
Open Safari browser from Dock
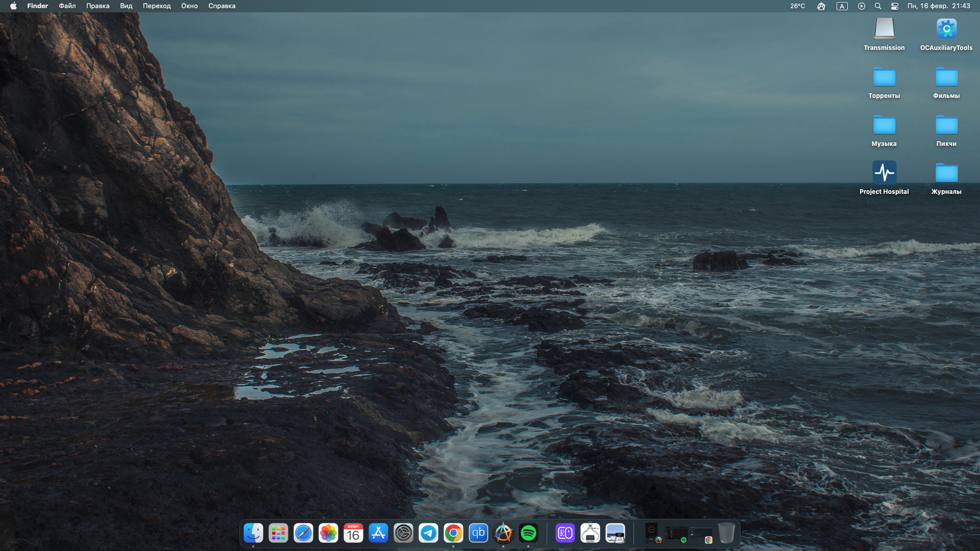point(303,533)
